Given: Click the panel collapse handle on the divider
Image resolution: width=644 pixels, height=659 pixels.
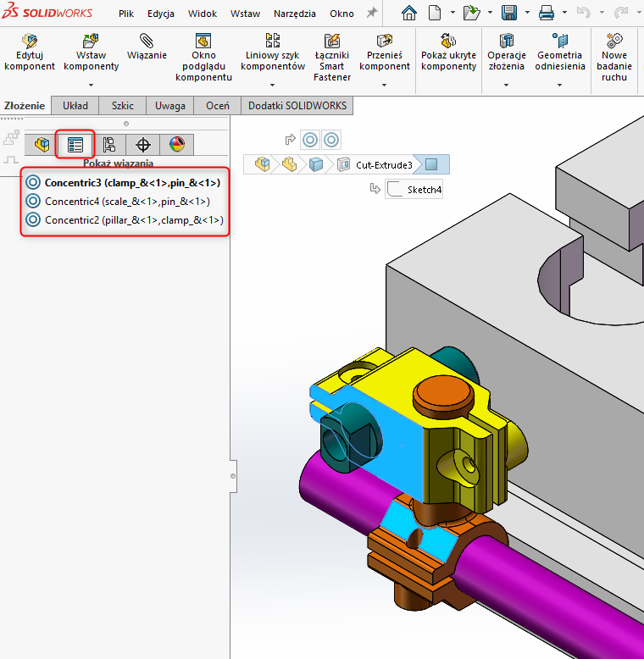Looking at the screenshot, I should 233,476.
